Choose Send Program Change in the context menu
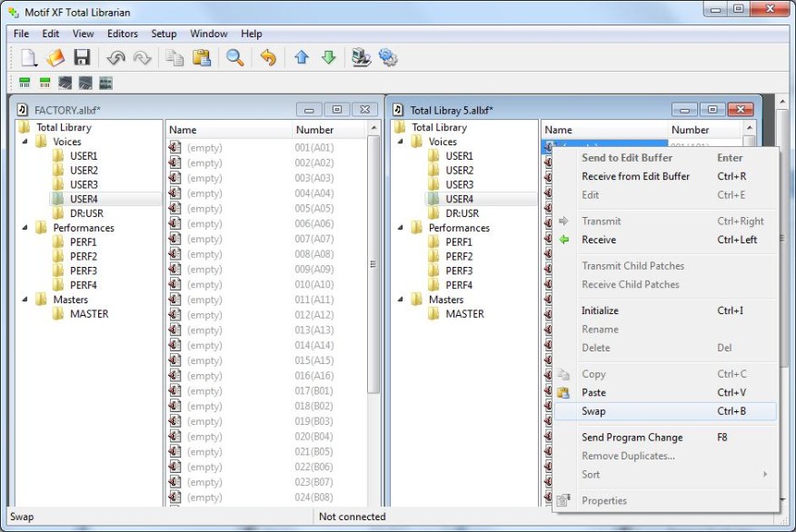This screenshot has height=532, width=796. point(665,438)
